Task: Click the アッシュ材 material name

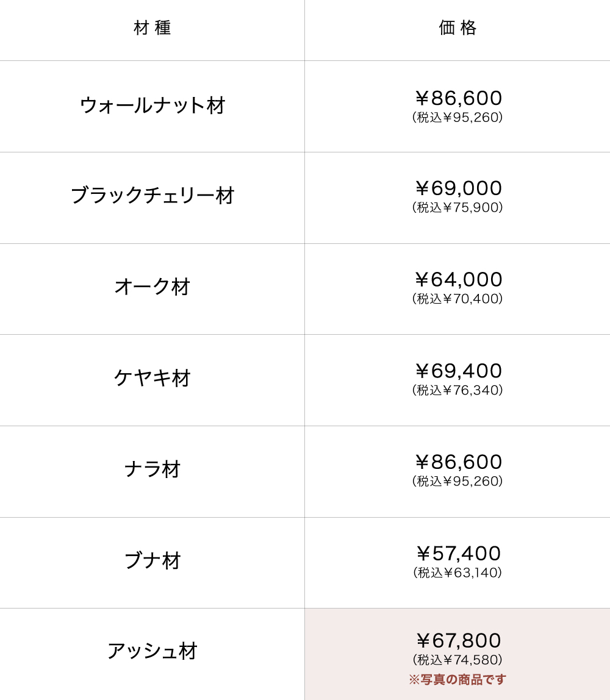Action: coord(152,651)
